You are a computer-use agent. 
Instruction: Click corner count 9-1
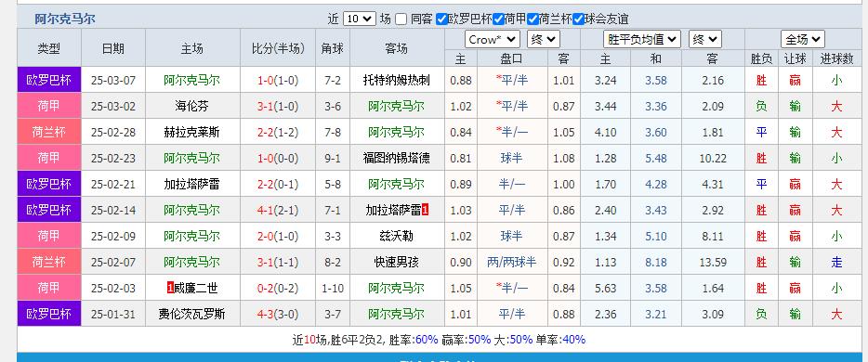[333, 158]
